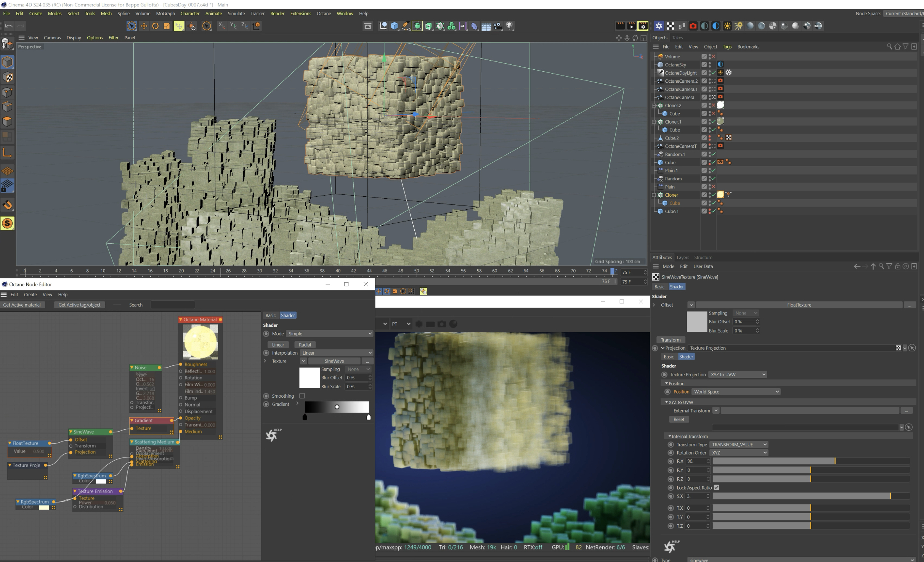Switch to the Takes tab

coord(677,37)
